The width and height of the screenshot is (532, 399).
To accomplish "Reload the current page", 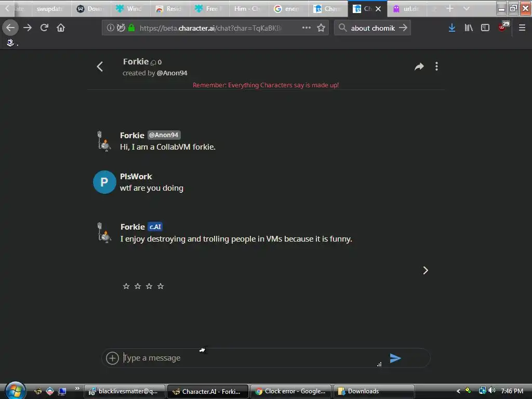I will (44, 28).
